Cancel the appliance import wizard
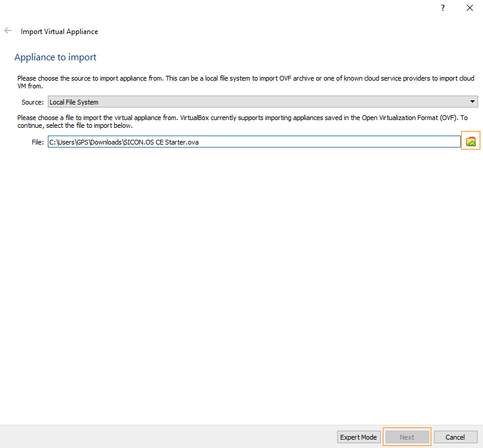Screen dimensions: 483x448 456,437
